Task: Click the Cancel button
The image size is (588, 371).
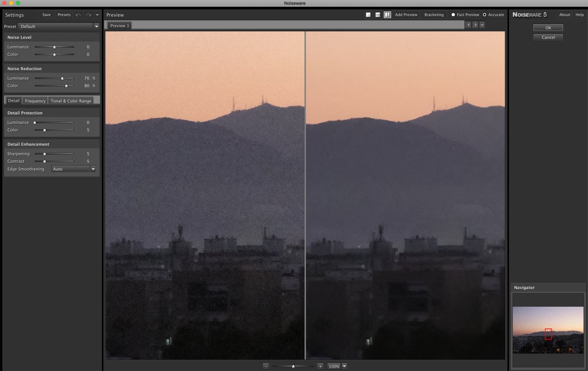Action: pyautogui.click(x=548, y=37)
